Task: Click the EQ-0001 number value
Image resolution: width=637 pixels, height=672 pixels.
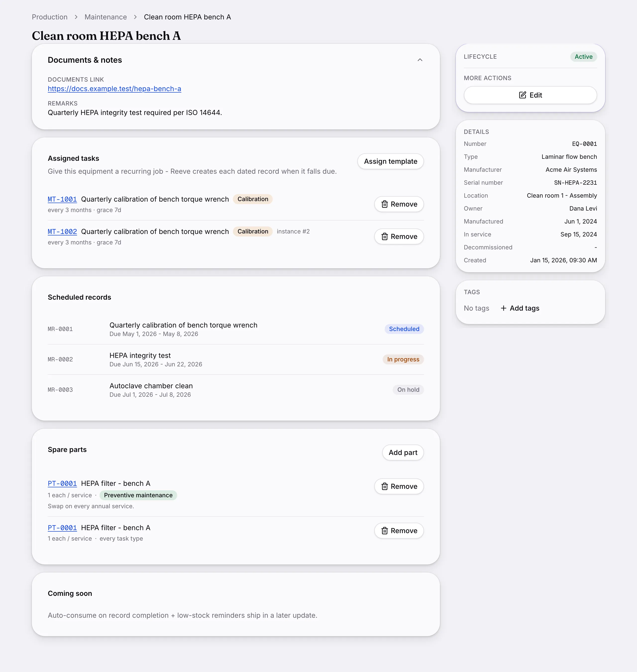Action: click(x=584, y=144)
